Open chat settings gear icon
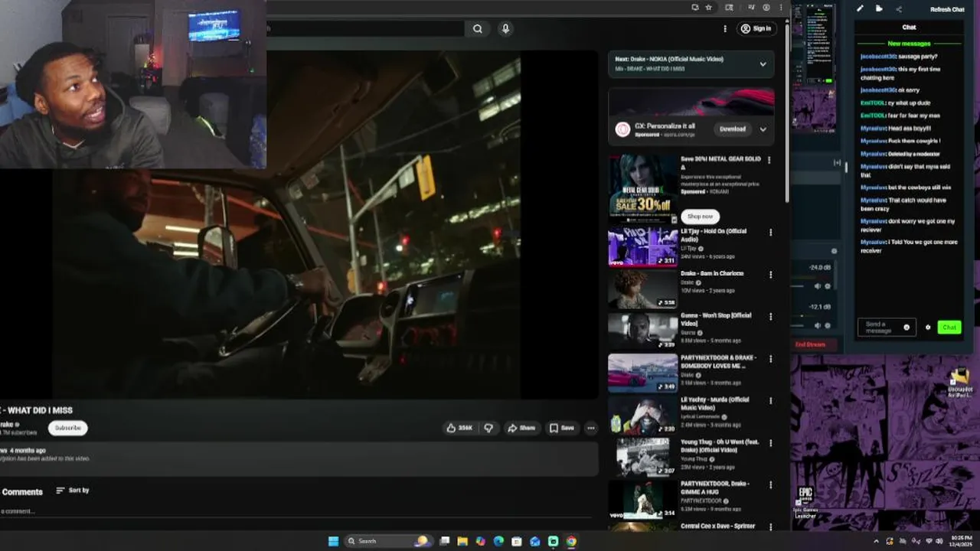 (928, 328)
